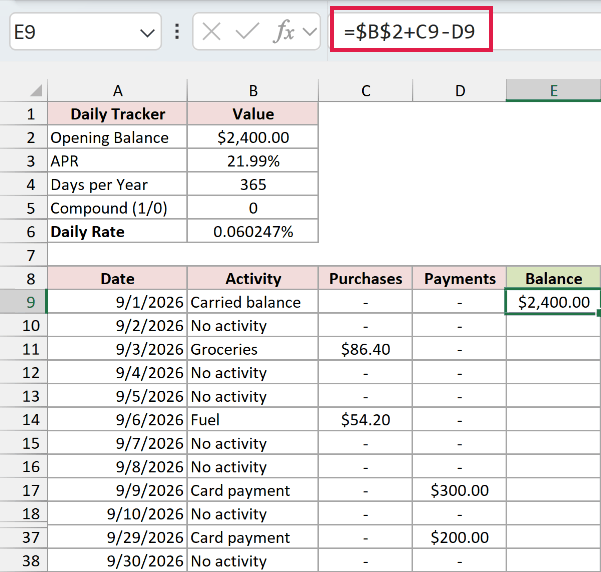The width and height of the screenshot is (601, 572).
Task: Expand the dropdown next to fx
Action: (310, 32)
